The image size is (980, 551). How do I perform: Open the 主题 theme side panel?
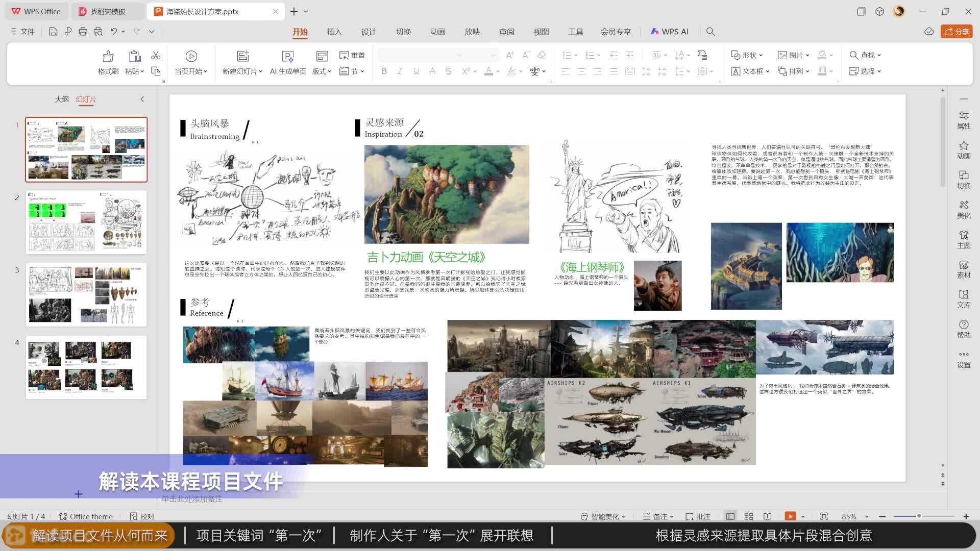964,240
